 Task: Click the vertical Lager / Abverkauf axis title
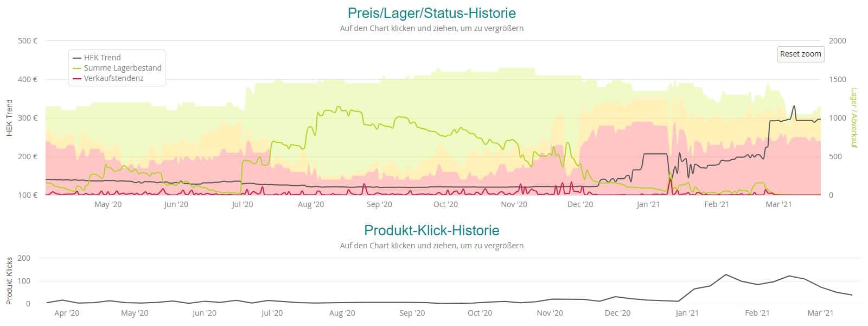pos(853,117)
